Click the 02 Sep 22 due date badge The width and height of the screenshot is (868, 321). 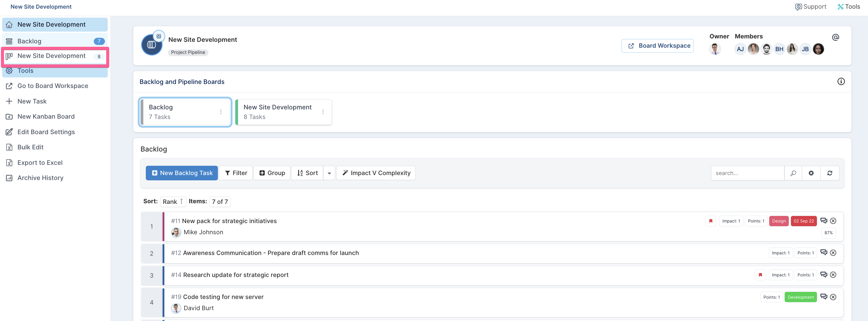pos(804,221)
